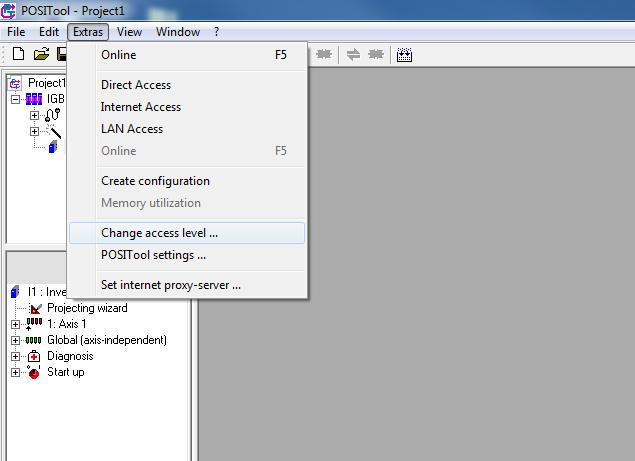The image size is (635, 461).
Task: Select the 1: Axis 1 label
Action: point(66,324)
